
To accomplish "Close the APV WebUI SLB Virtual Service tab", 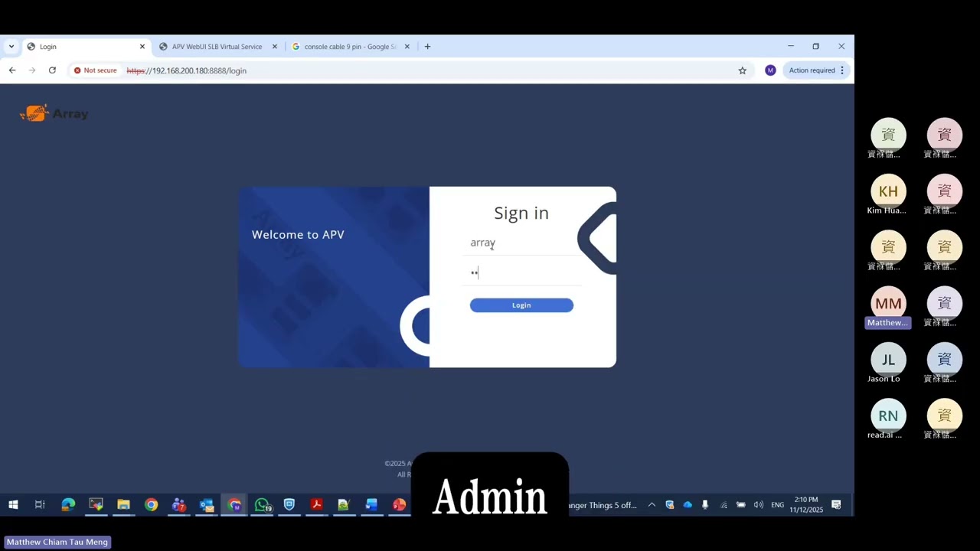I will 274,47.
